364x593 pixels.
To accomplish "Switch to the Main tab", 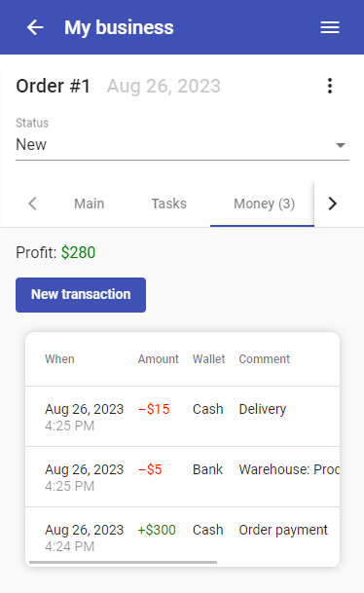I will pos(89,204).
